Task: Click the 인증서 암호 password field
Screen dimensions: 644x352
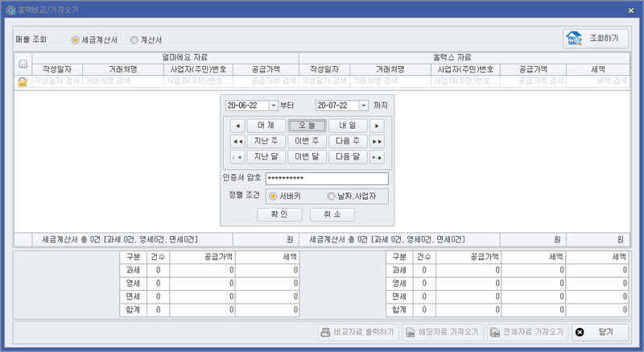Action: 327,179
